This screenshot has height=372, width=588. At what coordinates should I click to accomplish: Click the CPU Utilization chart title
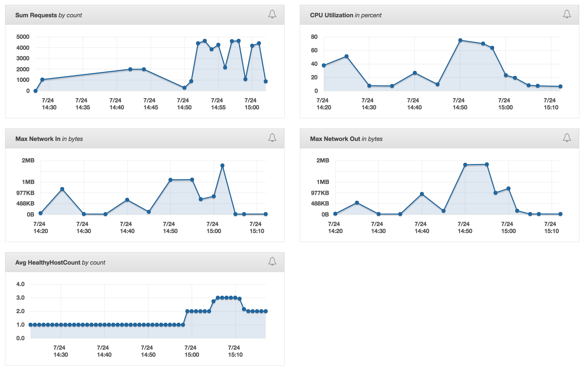345,15
